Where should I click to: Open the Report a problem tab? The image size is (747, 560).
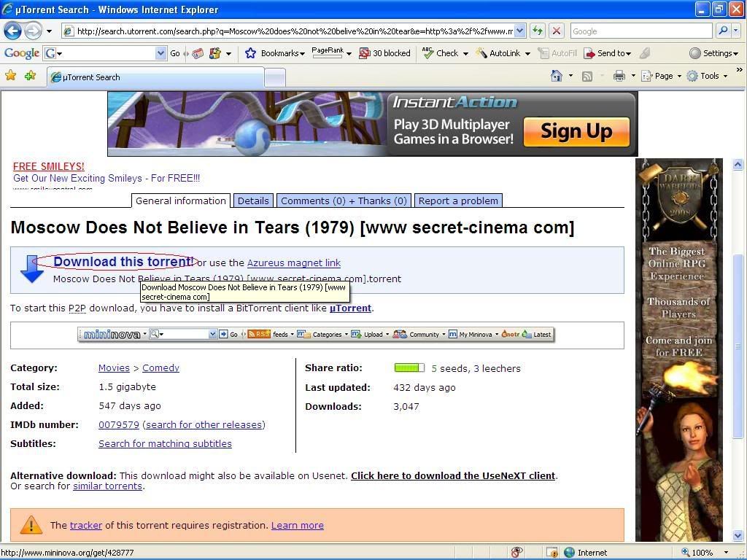[x=458, y=201]
